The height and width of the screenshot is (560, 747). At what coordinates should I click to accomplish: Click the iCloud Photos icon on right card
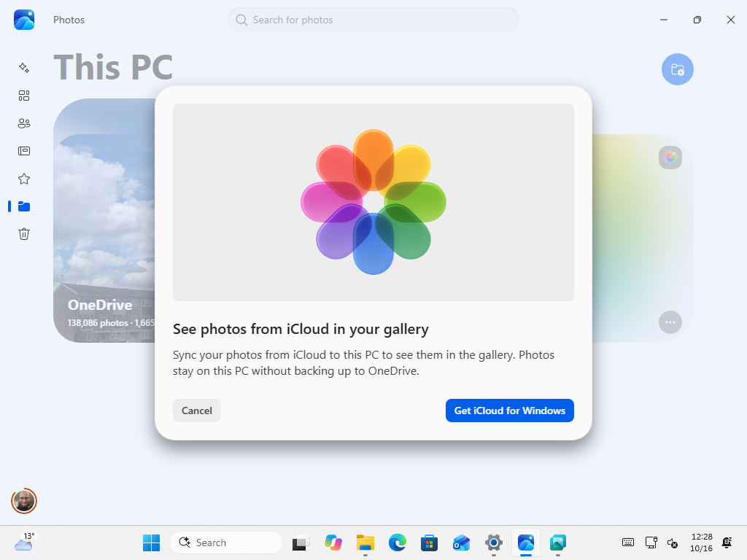pyautogui.click(x=670, y=157)
